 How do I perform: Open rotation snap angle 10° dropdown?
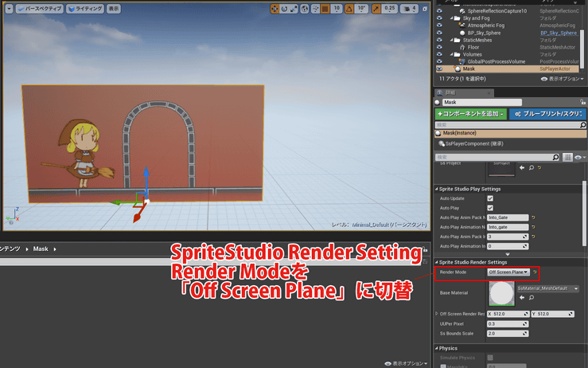[361, 8]
